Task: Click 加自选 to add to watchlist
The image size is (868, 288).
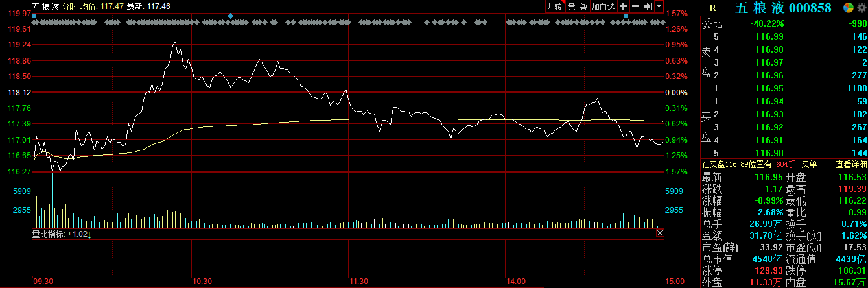Action: [603, 6]
